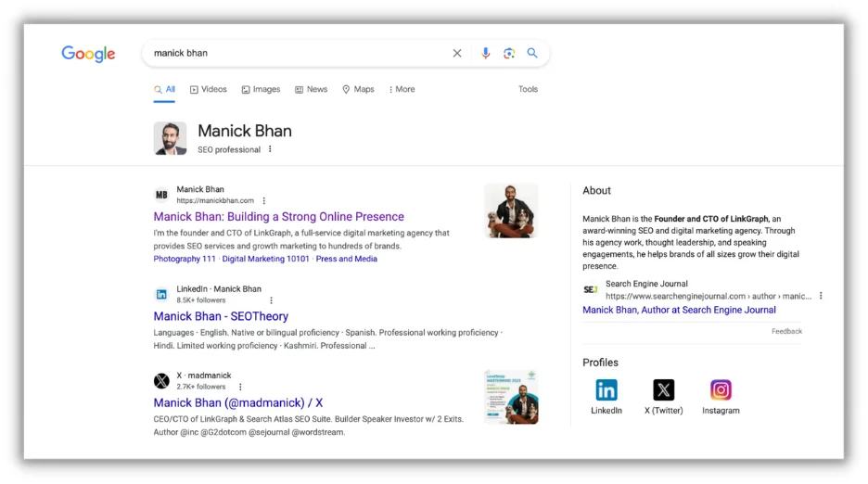This screenshot has height=484, width=868.
Task: Open the LinkedIn profile icon
Action: point(606,390)
